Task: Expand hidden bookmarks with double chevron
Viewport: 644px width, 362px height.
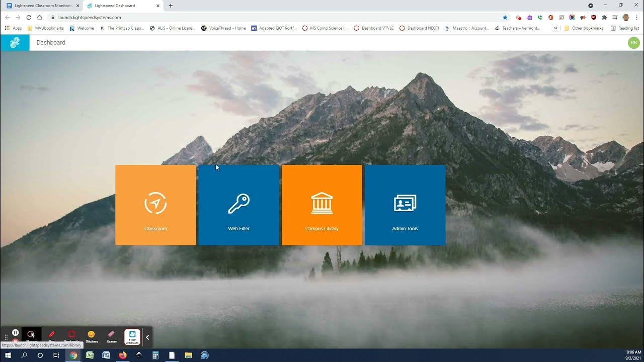Action: (555, 28)
